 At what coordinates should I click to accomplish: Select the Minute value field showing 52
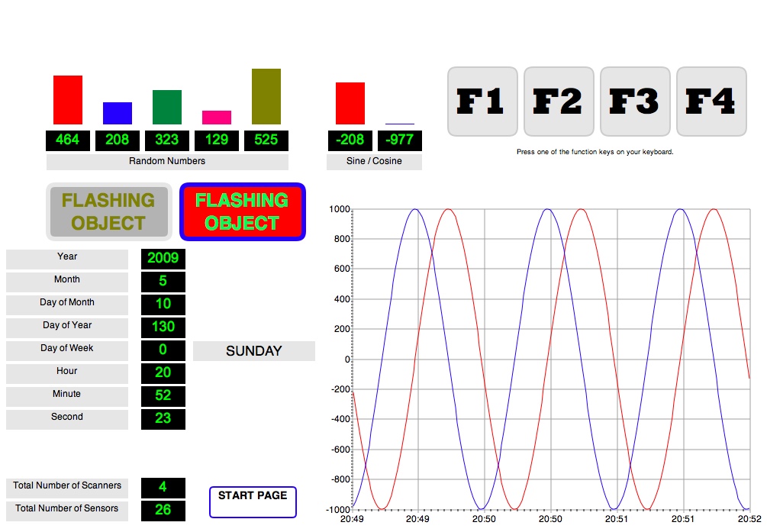click(163, 396)
